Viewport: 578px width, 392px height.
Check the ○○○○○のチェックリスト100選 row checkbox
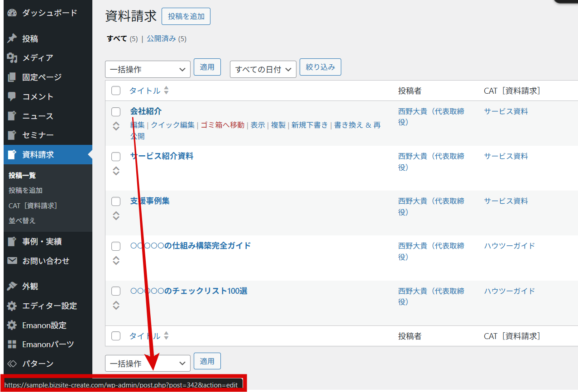(x=116, y=291)
